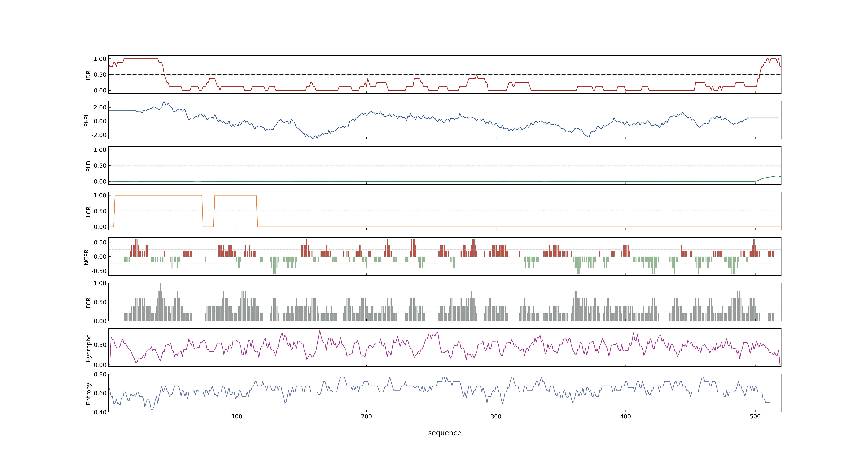The height and width of the screenshot is (463, 868).
Task: Click the FCR y-axis label
Action: [x=88, y=302]
